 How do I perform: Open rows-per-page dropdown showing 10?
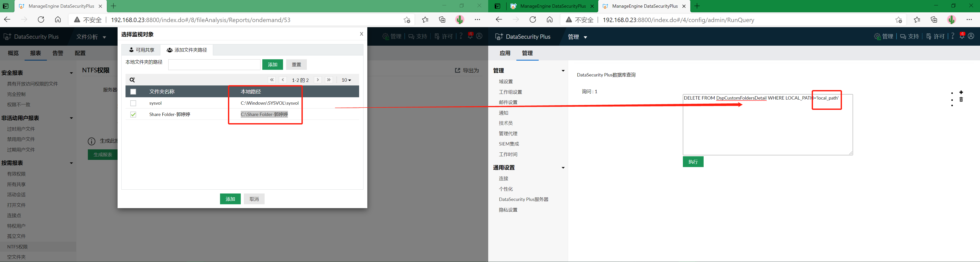[346, 80]
